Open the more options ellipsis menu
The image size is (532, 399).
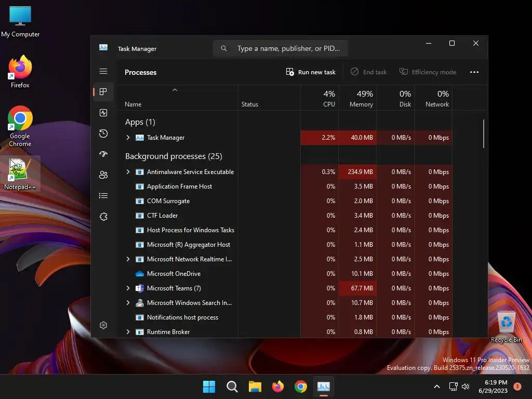point(474,72)
